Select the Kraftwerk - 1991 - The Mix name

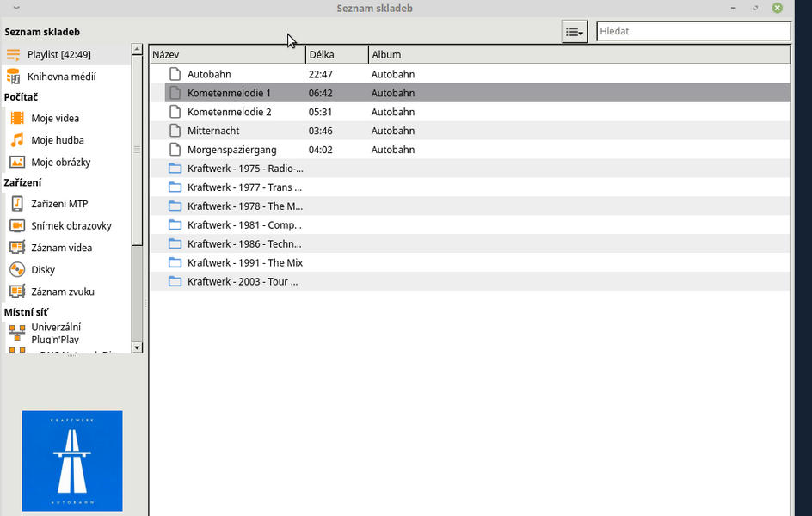click(x=245, y=262)
